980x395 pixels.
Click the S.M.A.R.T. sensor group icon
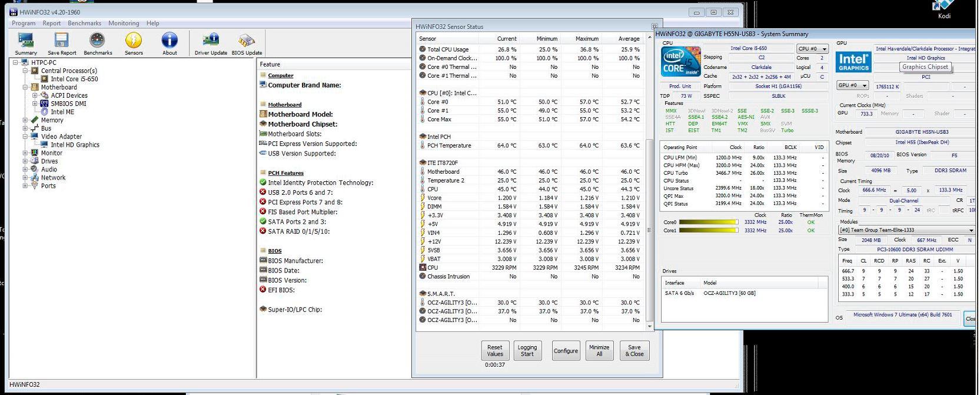(423, 294)
